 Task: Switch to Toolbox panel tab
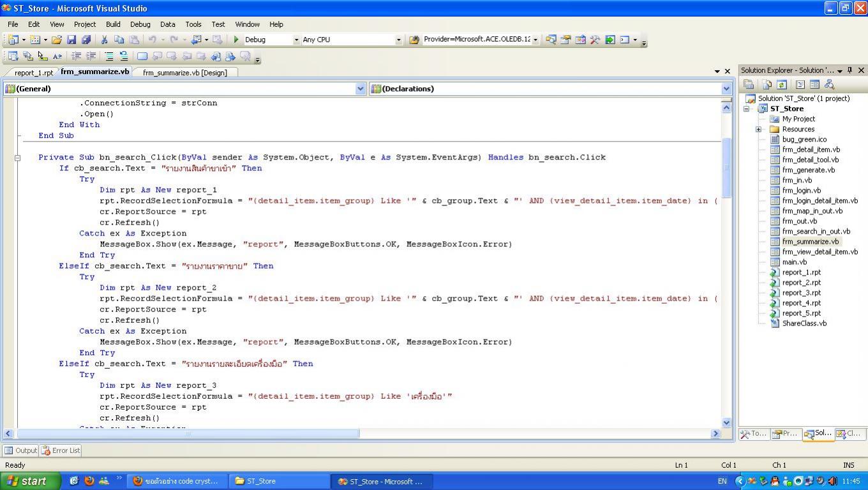(x=754, y=434)
